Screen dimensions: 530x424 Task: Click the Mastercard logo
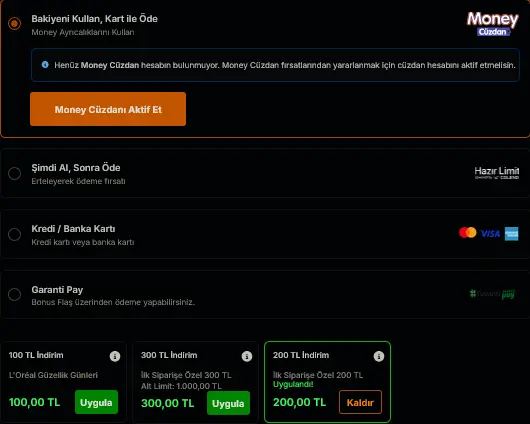coord(468,233)
